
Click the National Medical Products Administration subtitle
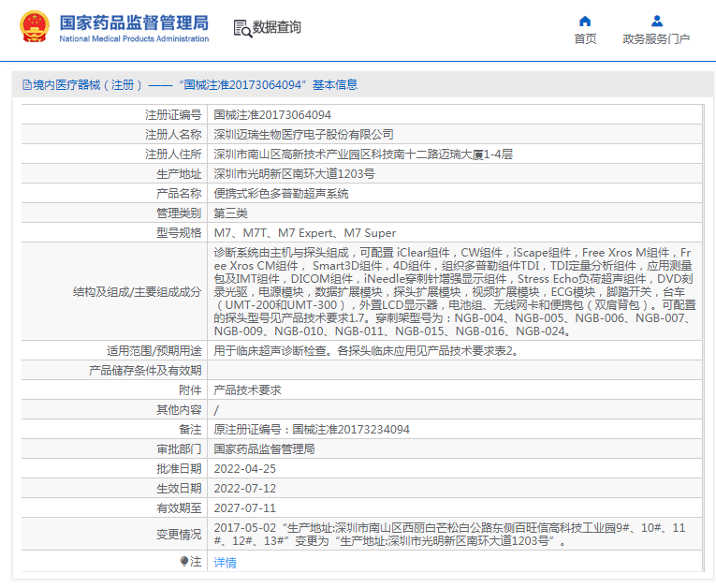pyautogui.click(x=134, y=39)
